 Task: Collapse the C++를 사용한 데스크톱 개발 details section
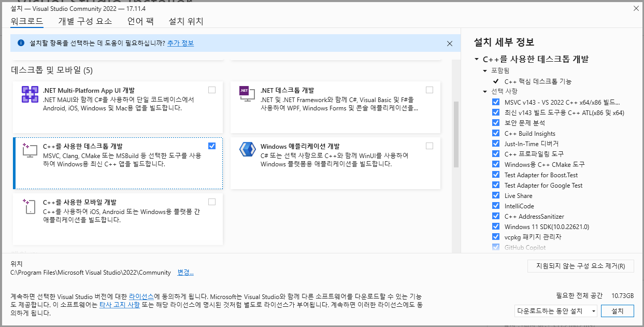[477, 59]
